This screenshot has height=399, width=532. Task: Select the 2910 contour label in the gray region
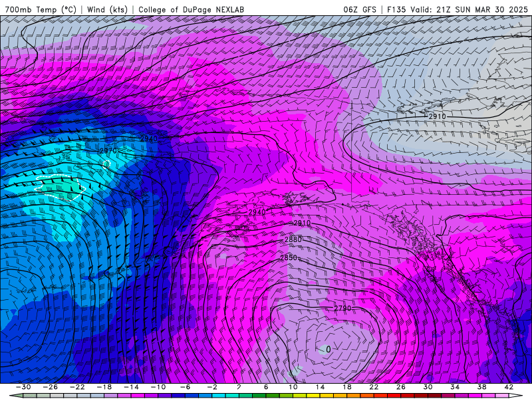click(438, 116)
